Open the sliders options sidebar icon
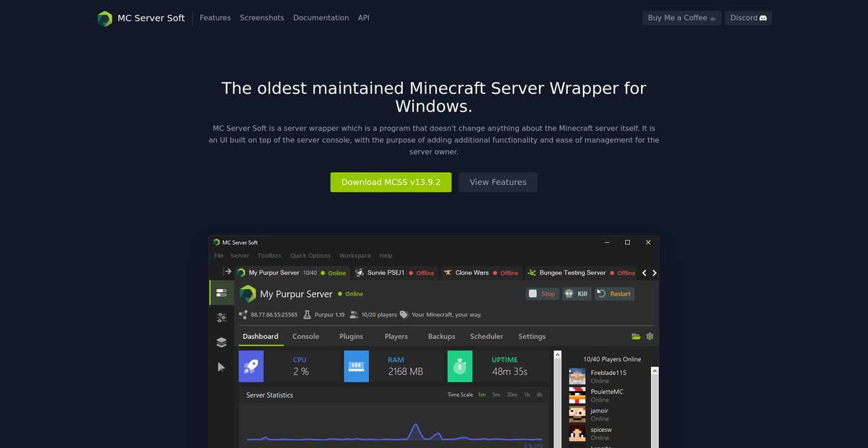Image resolution: width=868 pixels, height=448 pixels. pos(221,317)
